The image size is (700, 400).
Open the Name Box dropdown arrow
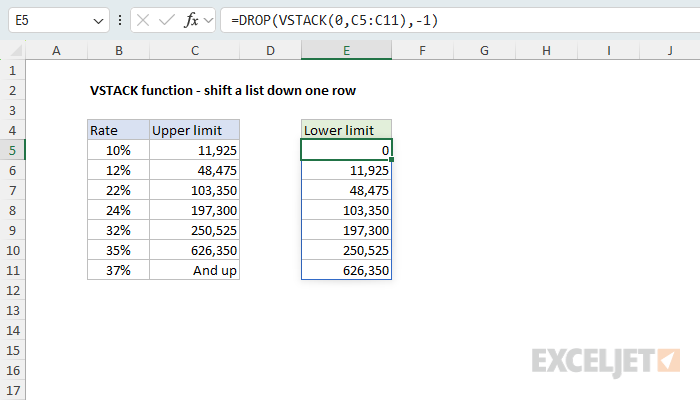tap(98, 21)
